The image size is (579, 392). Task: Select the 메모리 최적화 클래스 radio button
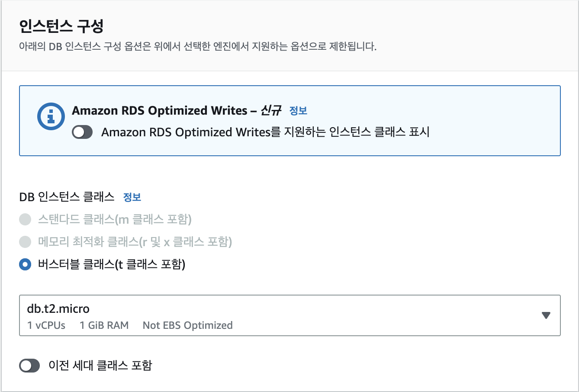tap(25, 242)
